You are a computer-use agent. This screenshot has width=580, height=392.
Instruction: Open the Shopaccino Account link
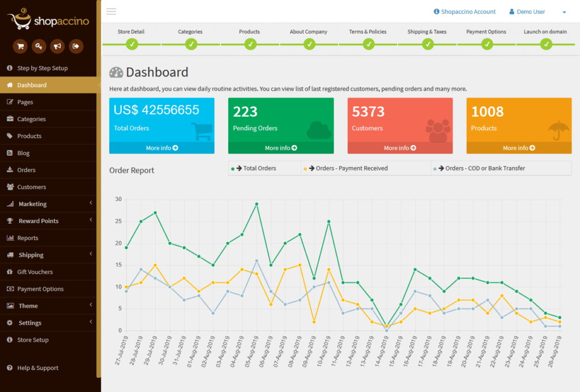[464, 12]
